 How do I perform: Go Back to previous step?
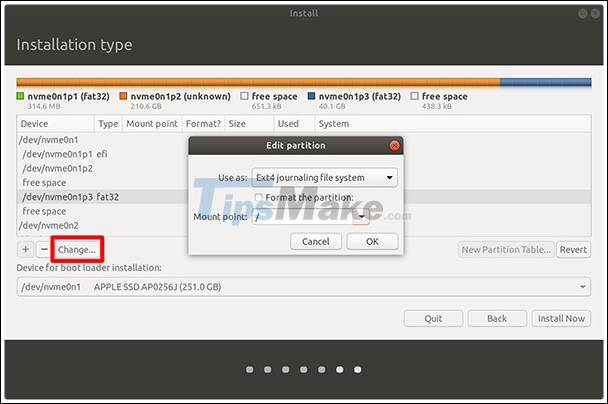coord(497,318)
